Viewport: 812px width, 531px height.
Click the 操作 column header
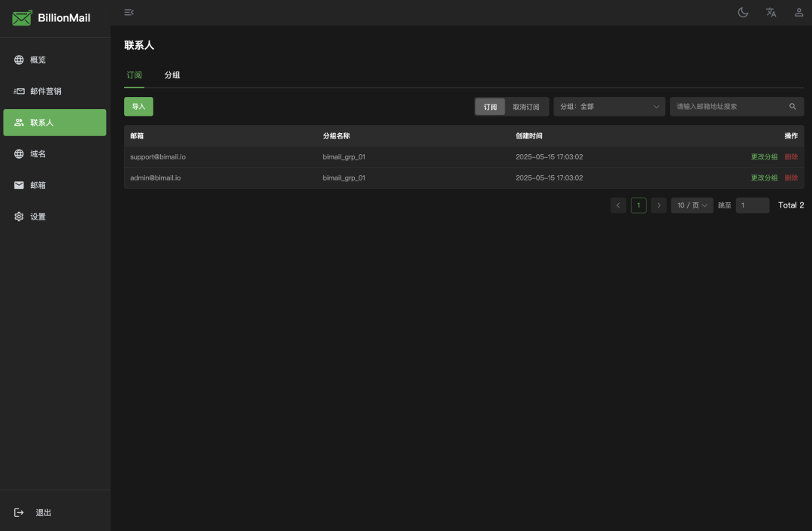pyautogui.click(x=791, y=135)
